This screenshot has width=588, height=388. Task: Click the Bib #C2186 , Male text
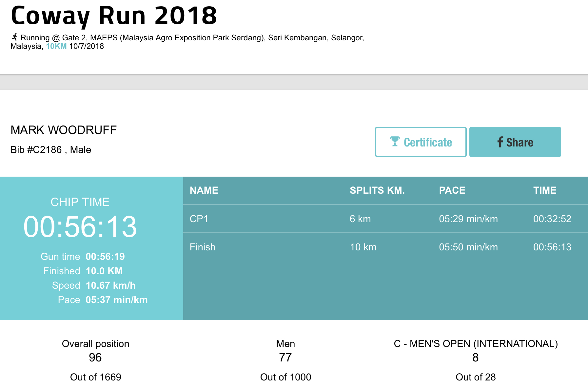(x=51, y=150)
